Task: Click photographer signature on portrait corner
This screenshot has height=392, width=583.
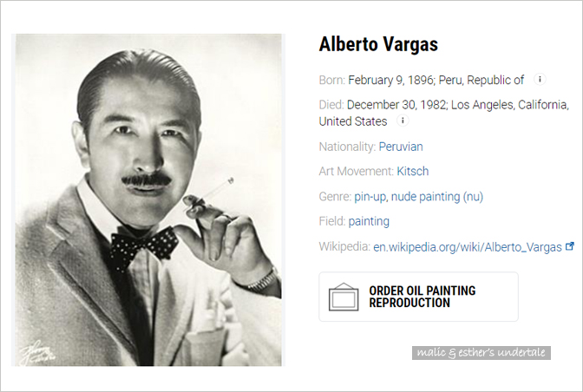Action: 37,353
